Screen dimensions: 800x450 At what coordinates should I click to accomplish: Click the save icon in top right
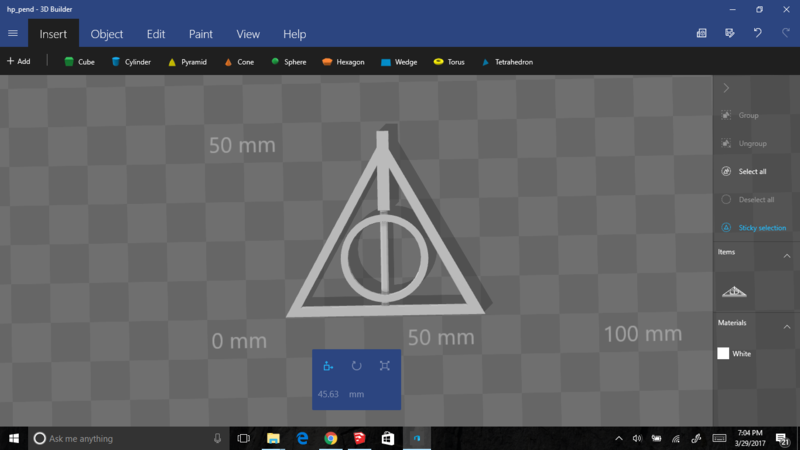pos(730,33)
